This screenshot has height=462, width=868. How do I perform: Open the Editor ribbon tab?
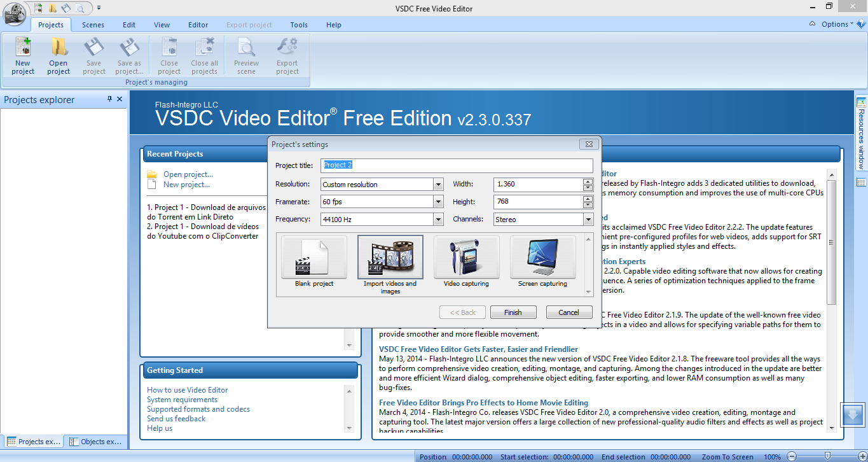click(x=198, y=25)
